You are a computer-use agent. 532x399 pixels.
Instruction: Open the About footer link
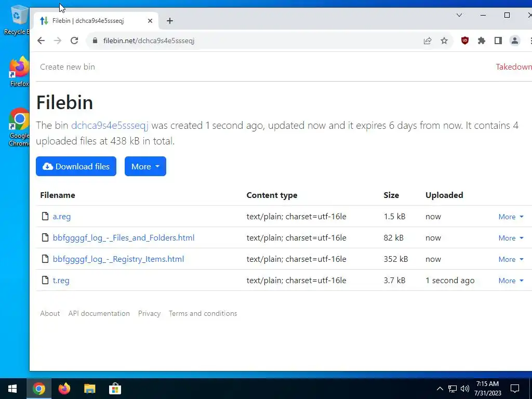tap(50, 313)
